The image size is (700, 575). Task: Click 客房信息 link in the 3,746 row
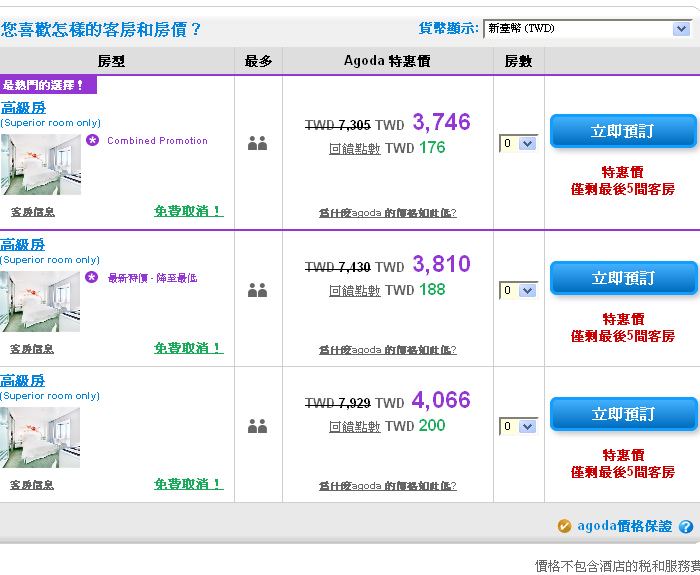pos(33,212)
